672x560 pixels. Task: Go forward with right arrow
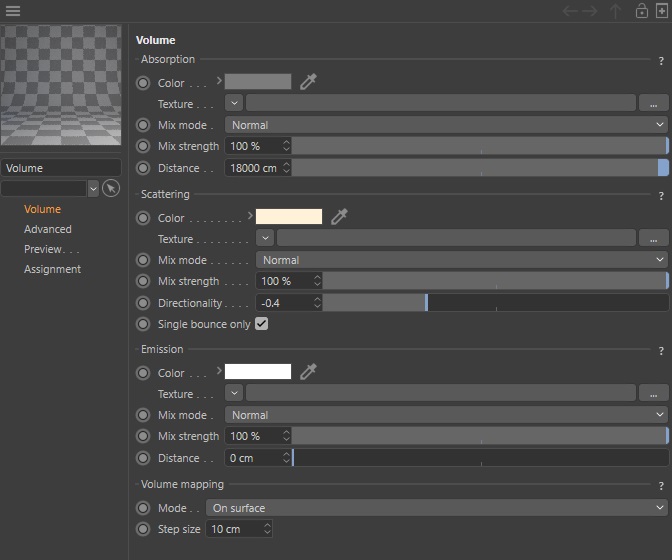click(590, 11)
